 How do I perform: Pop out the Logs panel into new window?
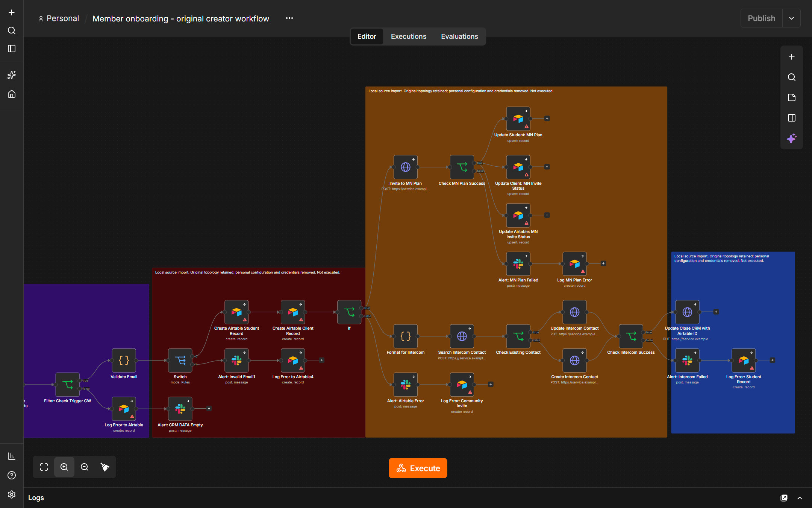coord(784,498)
